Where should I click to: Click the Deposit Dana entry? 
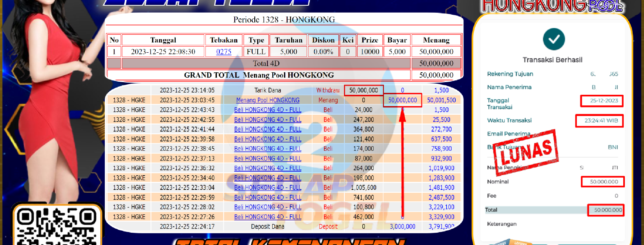[x=268, y=227]
